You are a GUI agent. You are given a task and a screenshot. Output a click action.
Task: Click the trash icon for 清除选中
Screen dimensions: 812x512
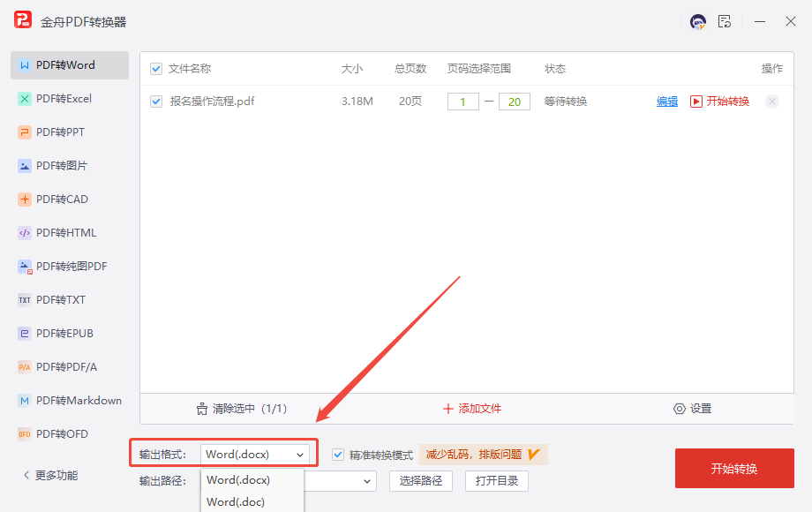202,409
